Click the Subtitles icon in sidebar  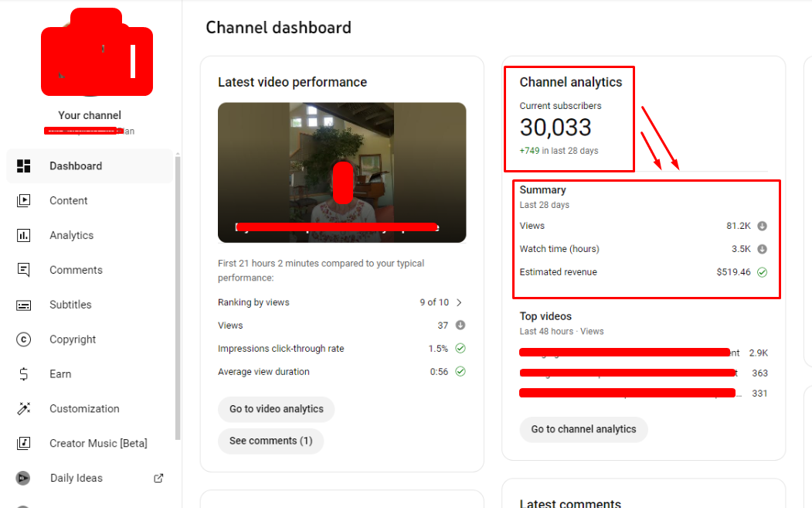pyautogui.click(x=24, y=305)
